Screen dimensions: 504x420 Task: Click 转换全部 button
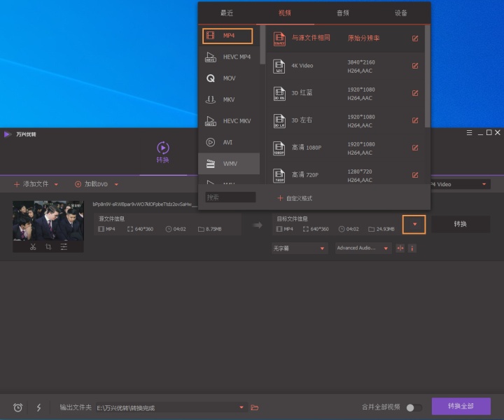click(461, 406)
